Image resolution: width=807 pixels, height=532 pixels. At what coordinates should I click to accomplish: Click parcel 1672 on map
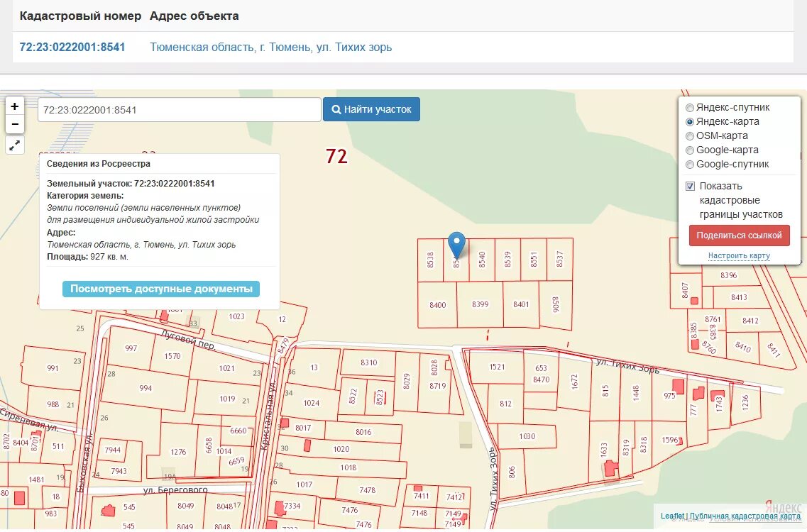pos(574,381)
